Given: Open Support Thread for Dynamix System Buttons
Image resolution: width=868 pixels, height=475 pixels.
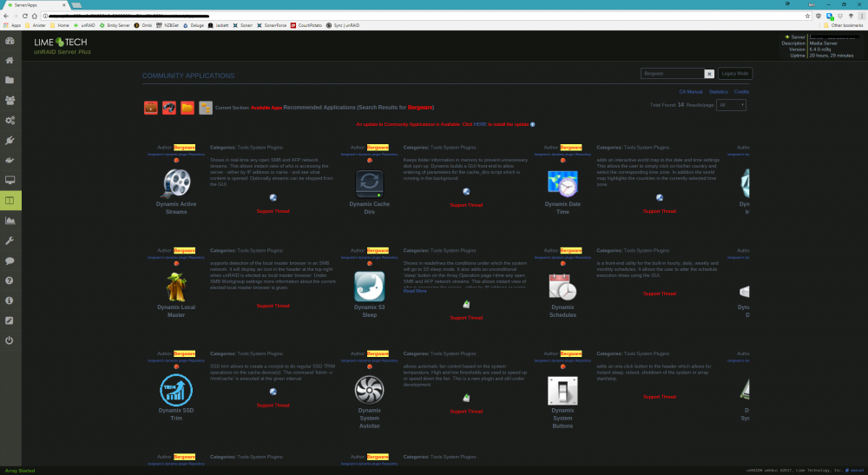Looking at the screenshot, I should point(660,397).
